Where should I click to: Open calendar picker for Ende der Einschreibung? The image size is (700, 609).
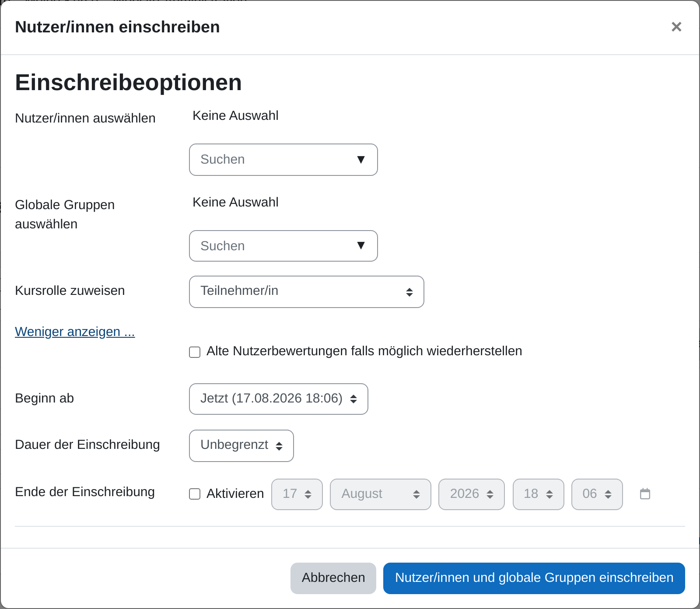645,494
